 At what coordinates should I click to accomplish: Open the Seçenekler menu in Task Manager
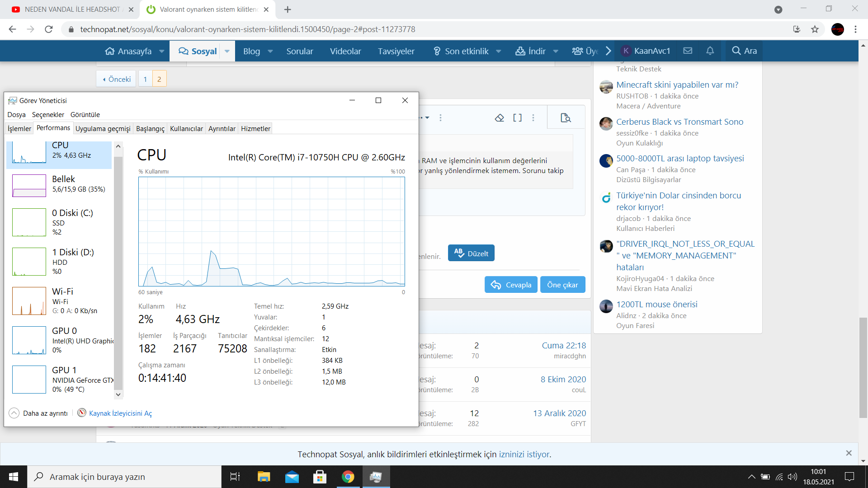(x=48, y=115)
